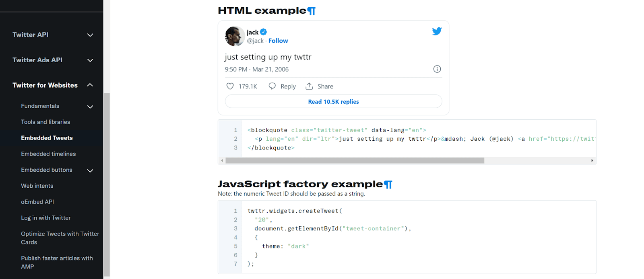644x279 pixels.
Task: Click the Share label in tweet
Action: point(325,86)
